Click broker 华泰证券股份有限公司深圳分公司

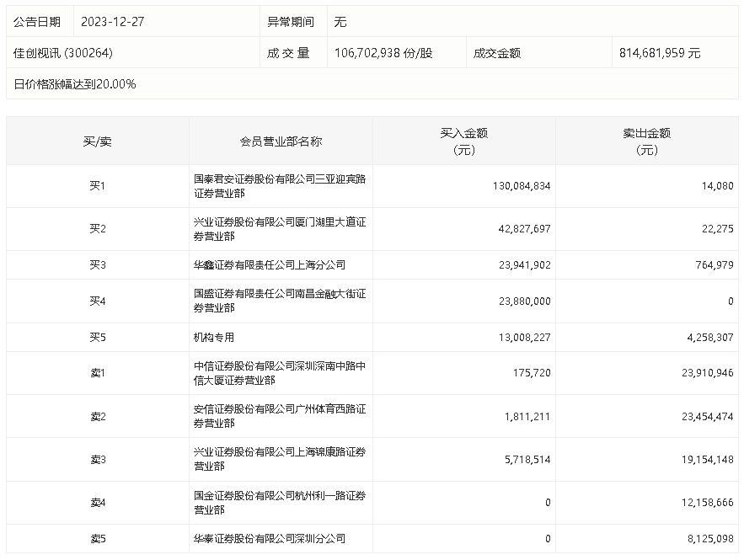tap(270, 539)
